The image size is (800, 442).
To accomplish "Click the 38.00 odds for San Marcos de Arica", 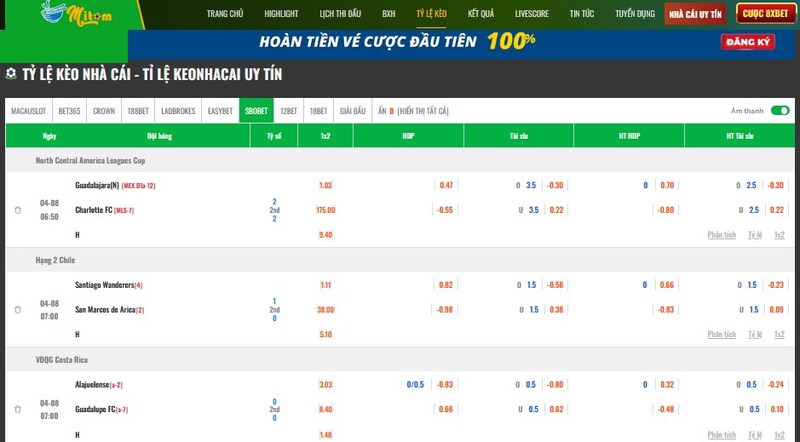I will tap(326, 309).
